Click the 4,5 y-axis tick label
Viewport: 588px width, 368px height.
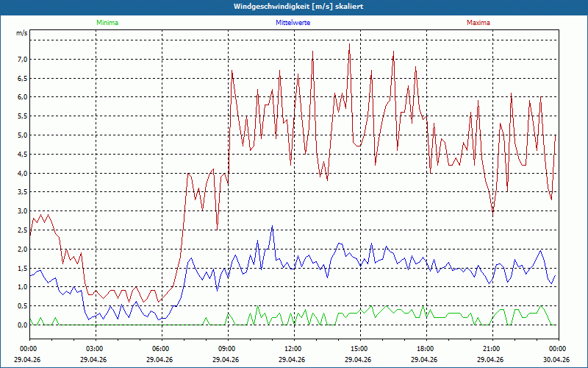point(23,155)
